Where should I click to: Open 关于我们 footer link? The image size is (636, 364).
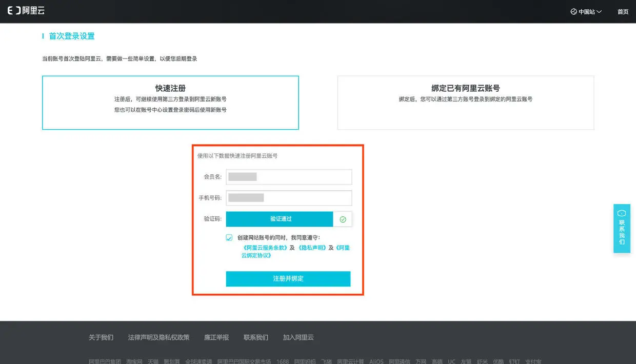coord(101,337)
